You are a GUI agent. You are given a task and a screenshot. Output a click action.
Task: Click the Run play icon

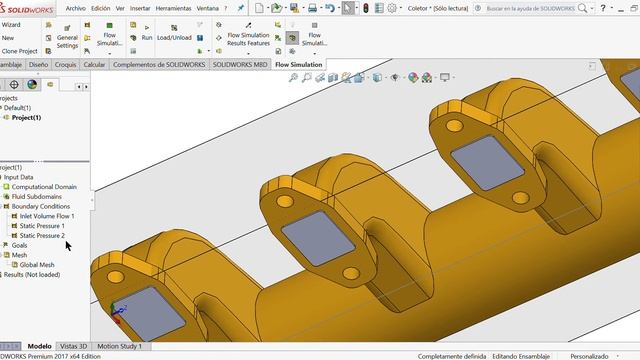pyautogui.click(x=147, y=33)
